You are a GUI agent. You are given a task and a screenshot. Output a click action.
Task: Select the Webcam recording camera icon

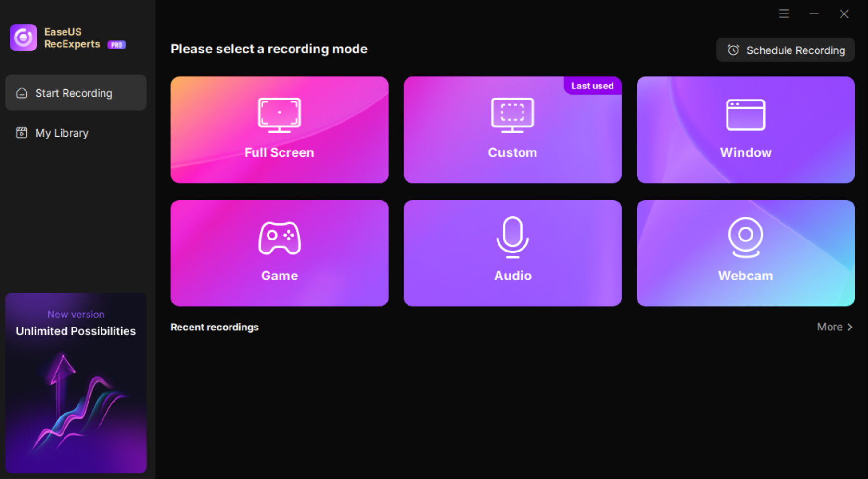(x=745, y=237)
